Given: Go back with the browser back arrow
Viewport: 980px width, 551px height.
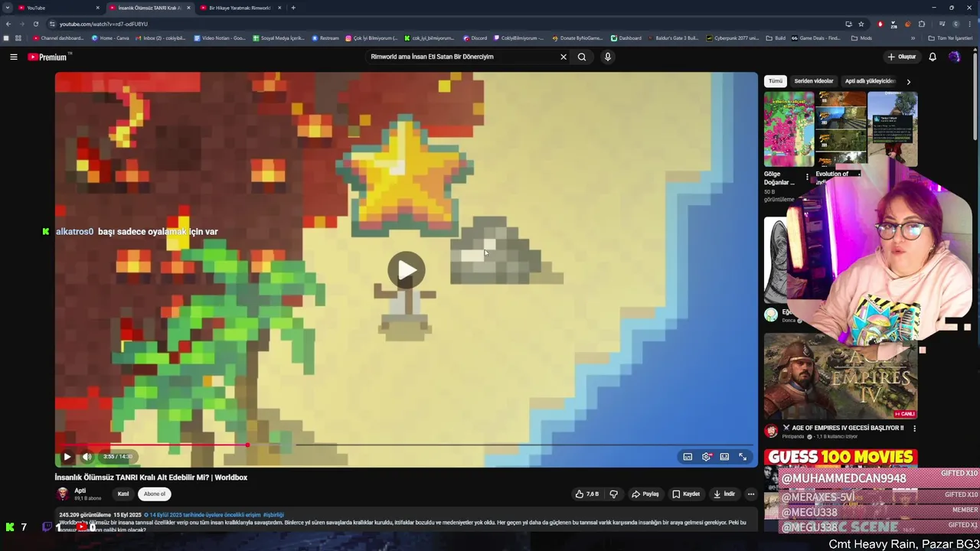Looking at the screenshot, I should click(x=8, y=24).
